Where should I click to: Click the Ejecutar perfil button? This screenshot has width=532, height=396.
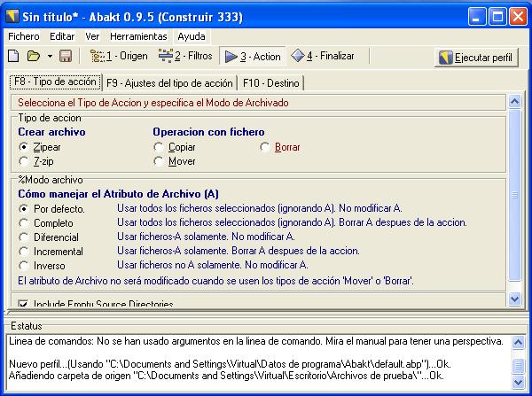tap(476, 58)
